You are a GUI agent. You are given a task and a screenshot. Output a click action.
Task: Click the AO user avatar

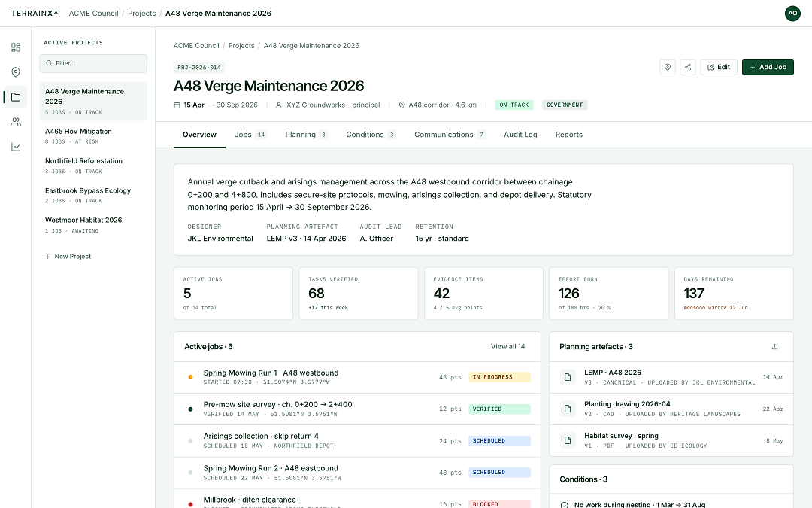tap(792, 14)
